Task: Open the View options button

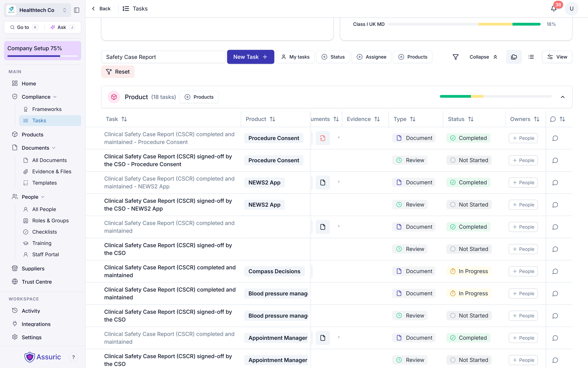Action: pos(557,57)
